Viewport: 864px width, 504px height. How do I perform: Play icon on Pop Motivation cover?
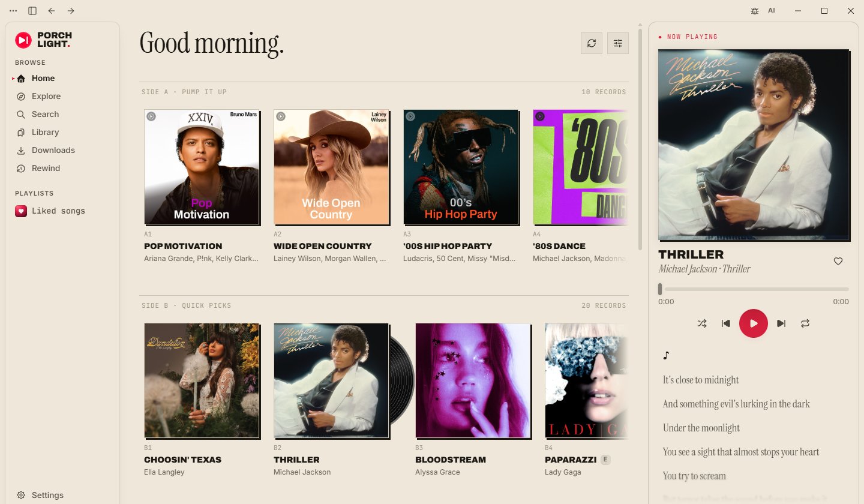[x=151, y=116]
